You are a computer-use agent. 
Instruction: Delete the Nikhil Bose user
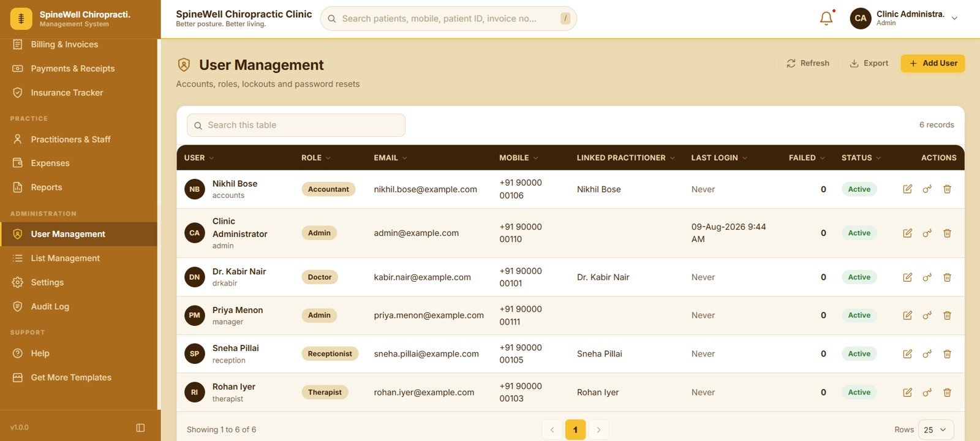click(947, 189)
